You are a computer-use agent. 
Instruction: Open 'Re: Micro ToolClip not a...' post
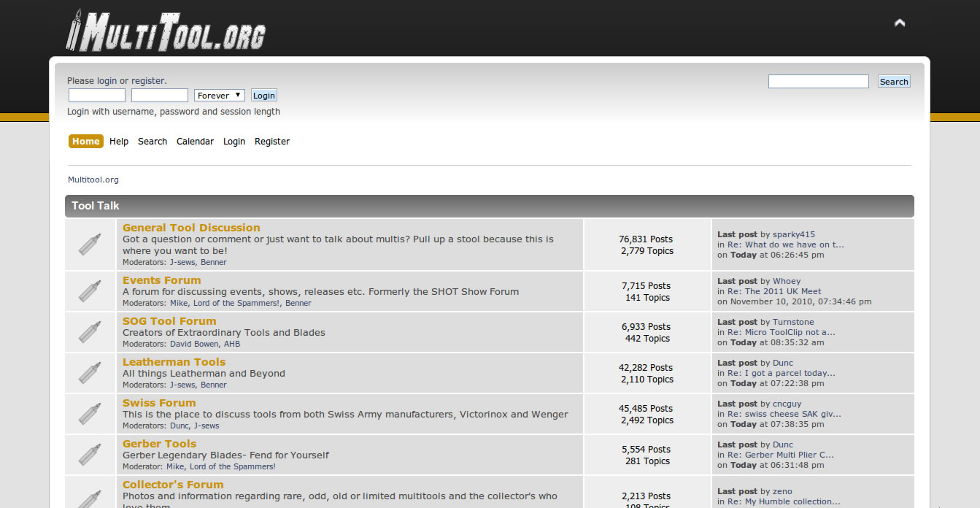(x=782, y=333)
